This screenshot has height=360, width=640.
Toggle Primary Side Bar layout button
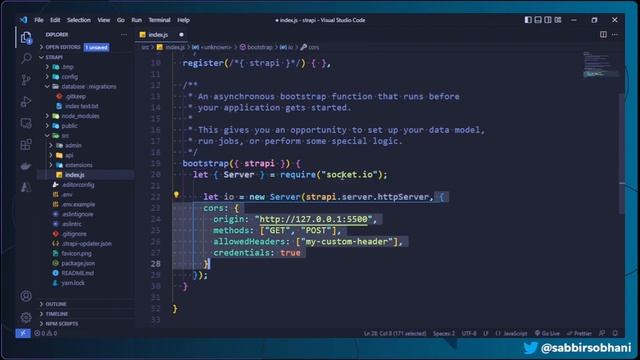click(x=528, y=20)
